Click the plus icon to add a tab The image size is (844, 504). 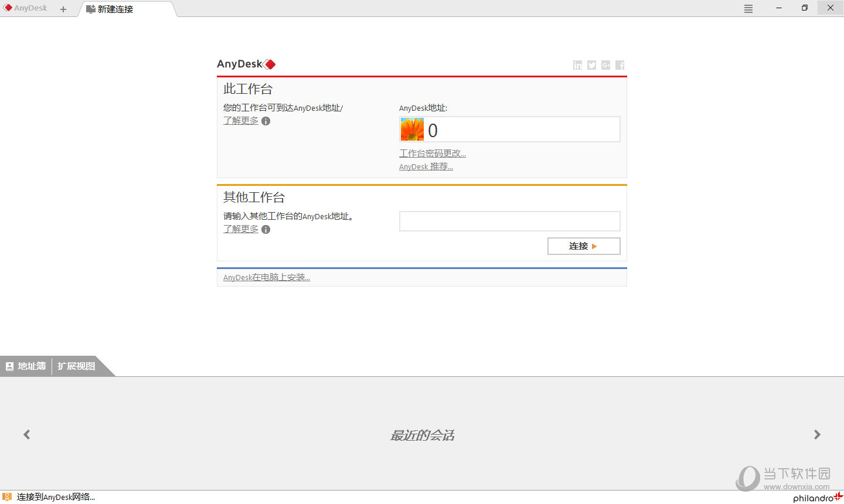(63, 9)
